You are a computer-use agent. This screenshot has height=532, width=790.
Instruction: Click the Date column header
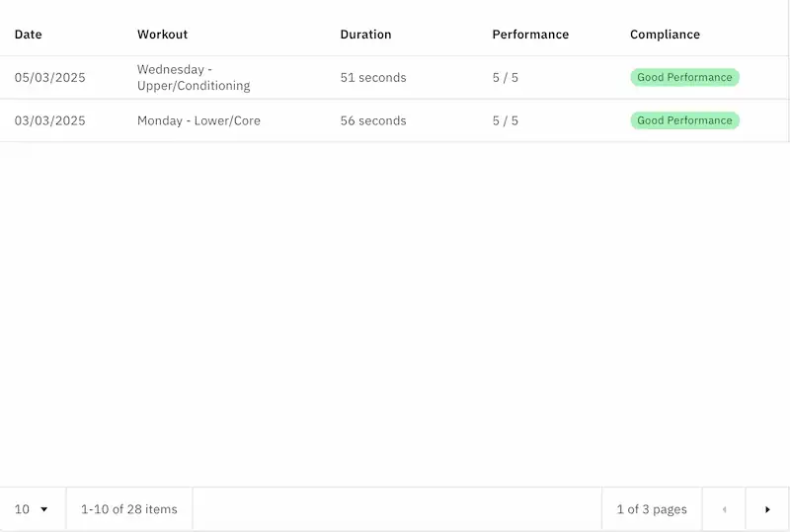click(x=29, y=35)
